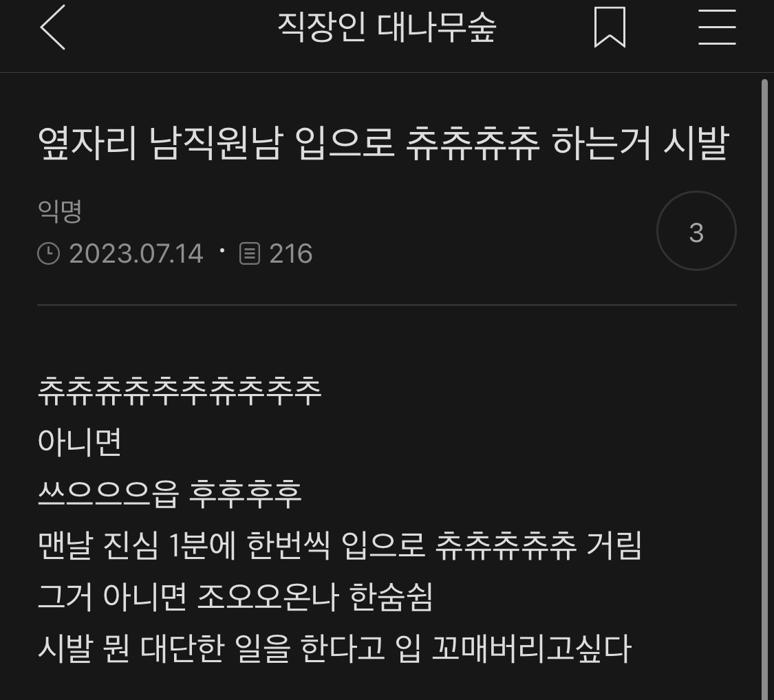This screenshot has width=774, height=700.
Task: Tap the circled number 3 counter
Action: pos(696,231)
